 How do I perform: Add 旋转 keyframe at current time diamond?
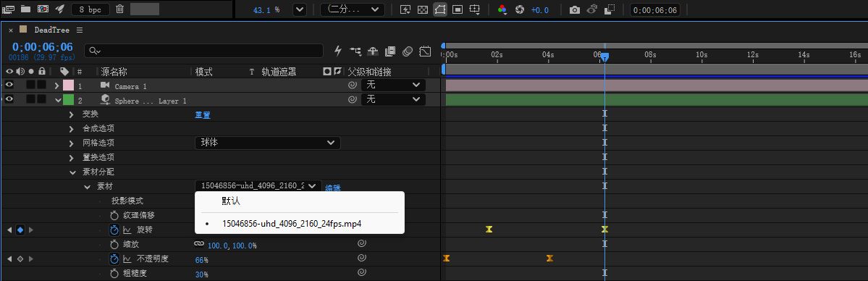click(x=20, y=230)
